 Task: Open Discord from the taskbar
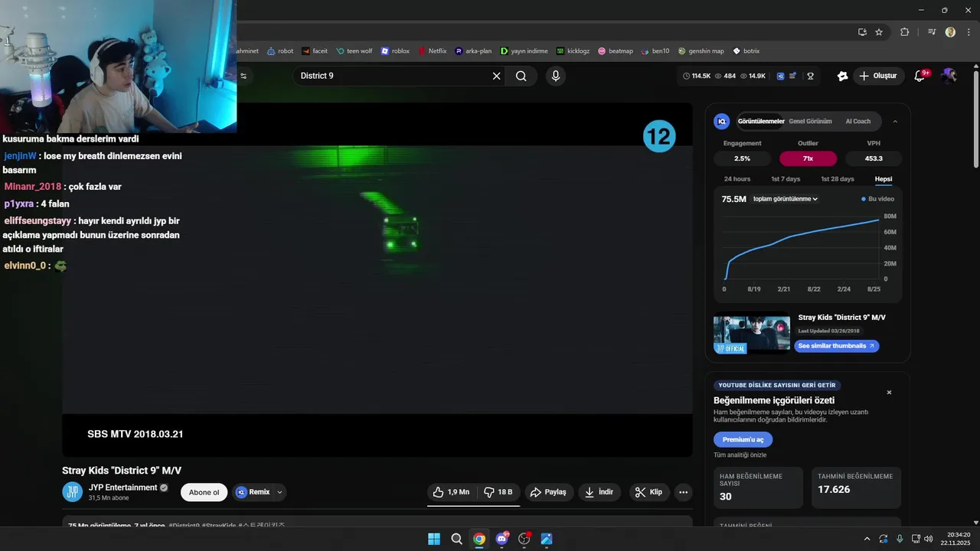tap(502, 539)
